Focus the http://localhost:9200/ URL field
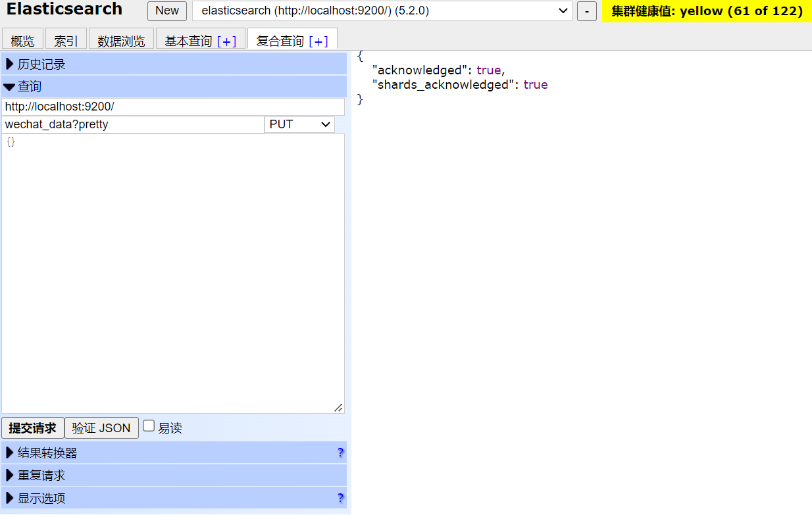This screenshot has height=517, width=812. tap(173, 107)
